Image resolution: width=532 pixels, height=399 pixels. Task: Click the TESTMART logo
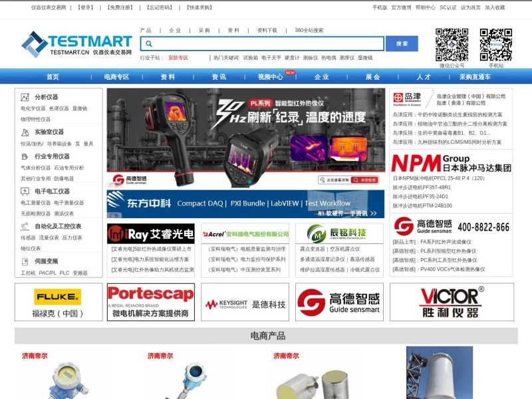[76, 44]
